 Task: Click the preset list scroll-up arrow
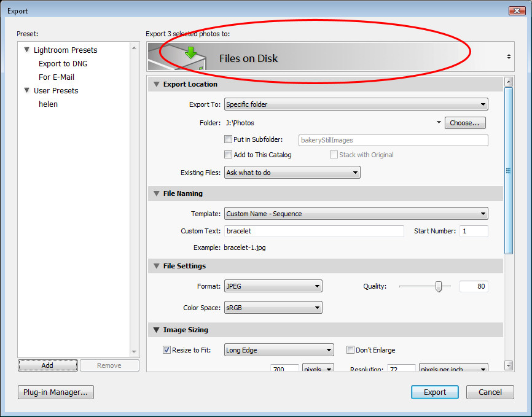click(134, 48)
